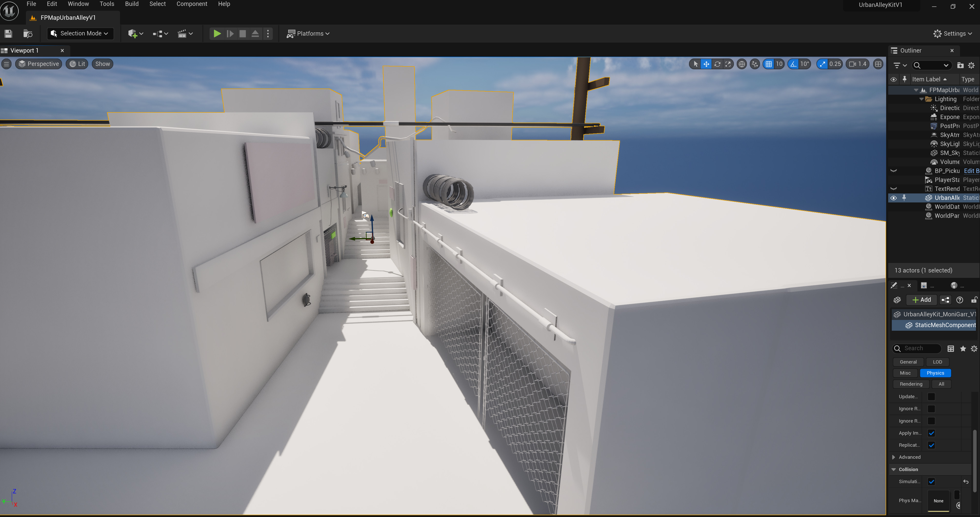The width and height of the screenshot is (980, 517).
Task: Show the hidden BP_Pickup actor
Action: click(x=894, y=171)
